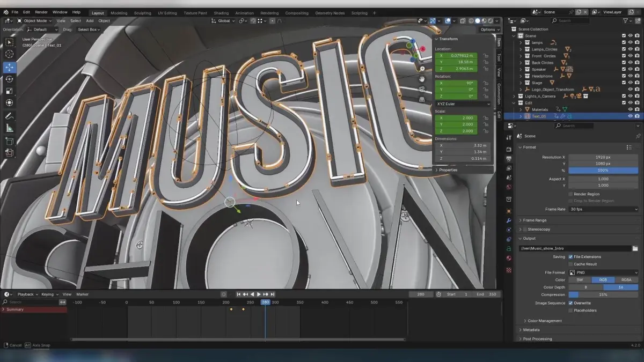This screenshot has height=362, width=644.
Task: Open the Frame Rate 30 fps dropdown
Action: (604, 209)
